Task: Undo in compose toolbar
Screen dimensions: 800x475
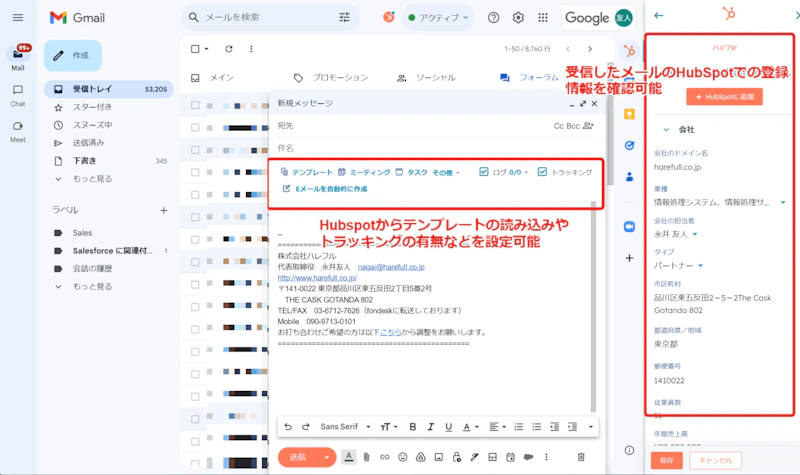Action: (288, 427)
